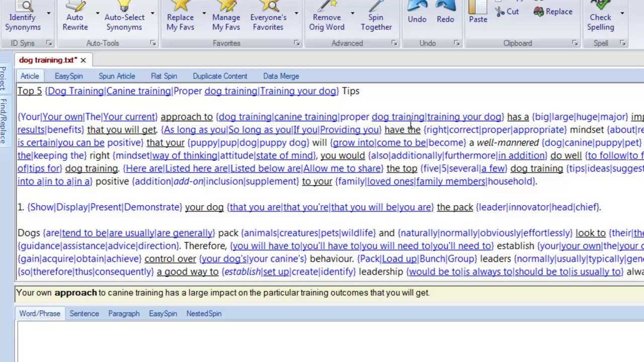Open the Project side panel tab

4,77
